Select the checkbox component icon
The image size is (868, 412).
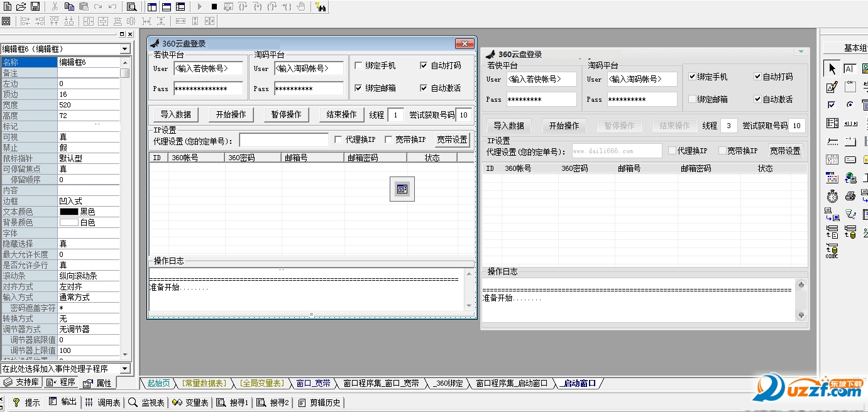(833, 105)
